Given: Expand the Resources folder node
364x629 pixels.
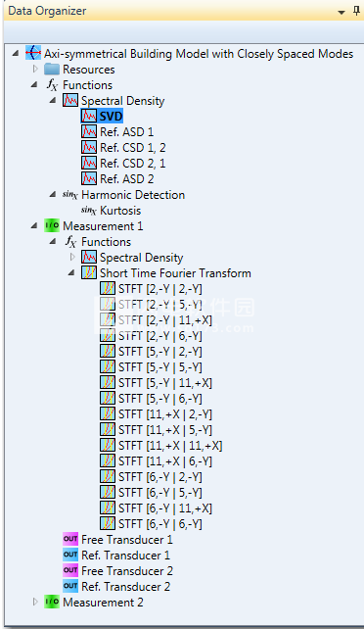Looking at the screenshot, I should pos(35,69).
